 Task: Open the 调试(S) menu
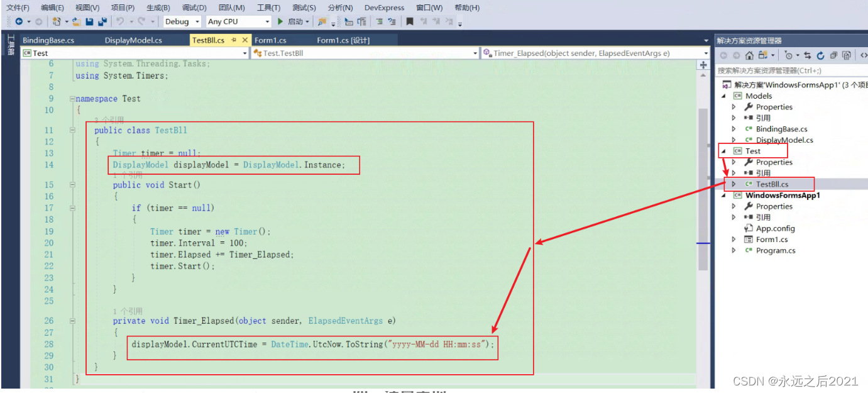192,8
